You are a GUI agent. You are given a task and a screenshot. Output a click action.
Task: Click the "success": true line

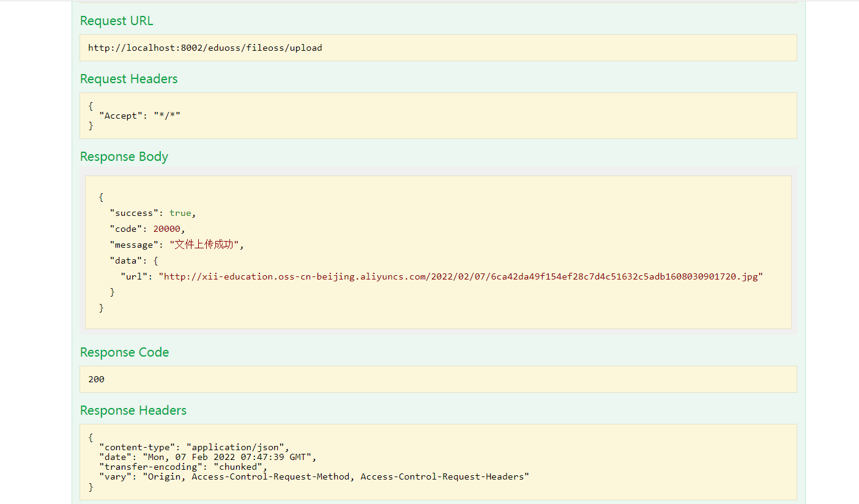coord(152,213)
